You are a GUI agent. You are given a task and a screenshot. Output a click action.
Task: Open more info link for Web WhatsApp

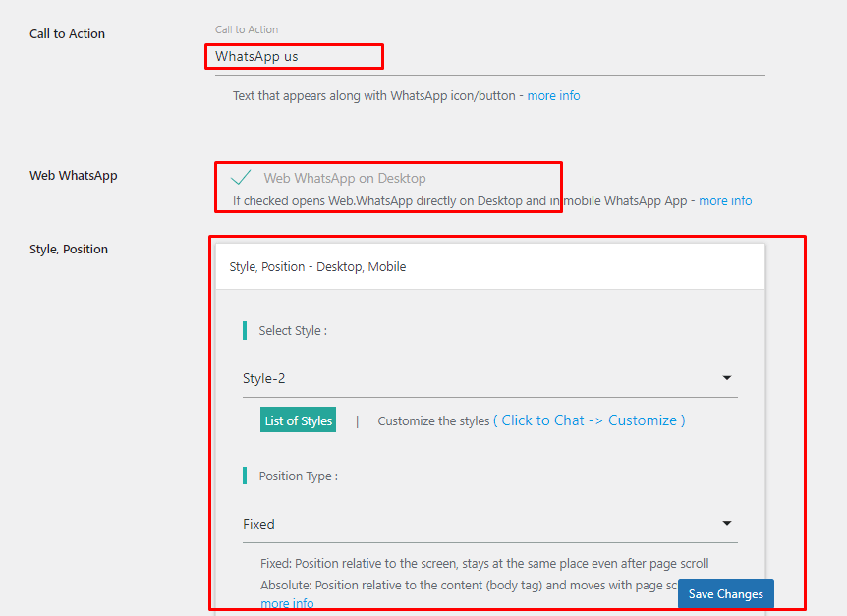pos(725,200)
